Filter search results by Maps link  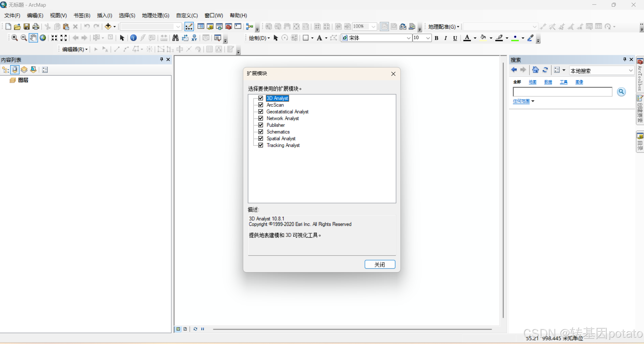(532, 82)
